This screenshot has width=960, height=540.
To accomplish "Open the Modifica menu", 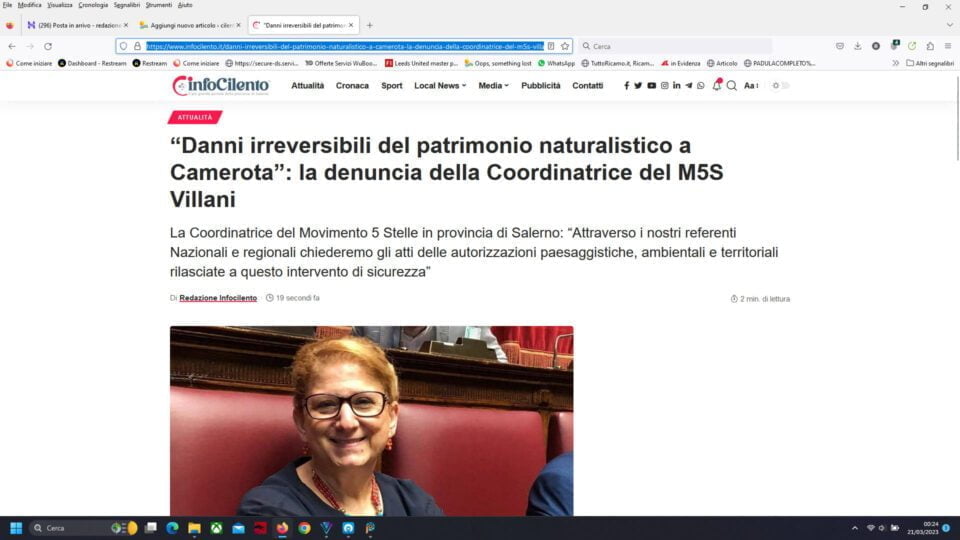I will pyautogui.click(x=29, y=5).
